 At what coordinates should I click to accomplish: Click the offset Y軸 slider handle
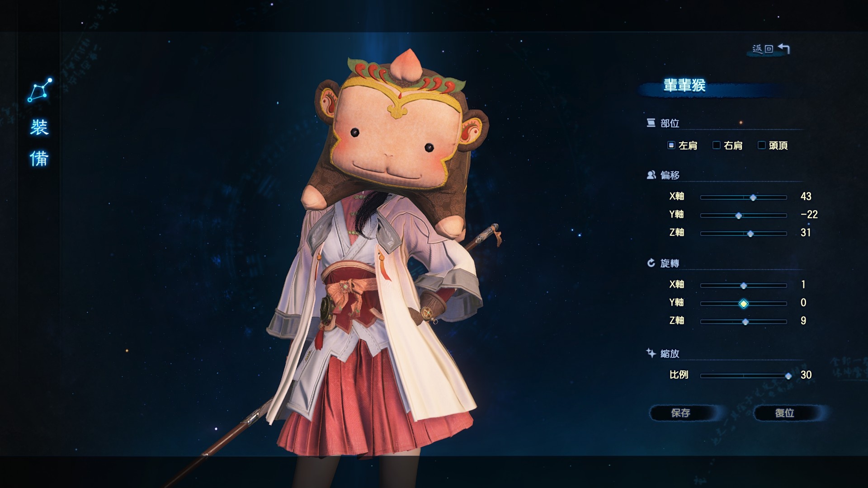(739, 216)
